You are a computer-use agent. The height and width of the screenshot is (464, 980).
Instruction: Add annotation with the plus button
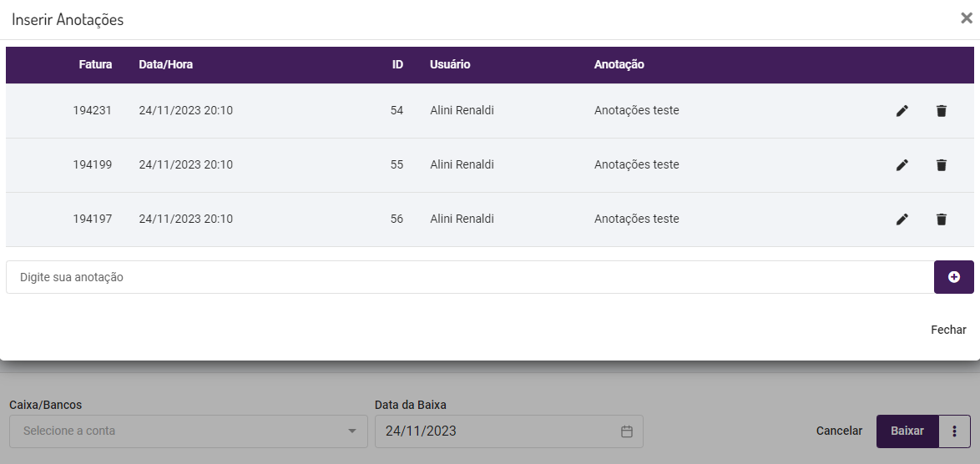point(953,277)
